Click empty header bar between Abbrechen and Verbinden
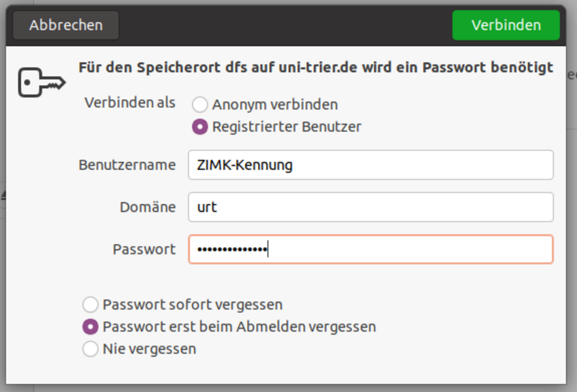Viewport: 577px width, 392px height. coord(284,25)
